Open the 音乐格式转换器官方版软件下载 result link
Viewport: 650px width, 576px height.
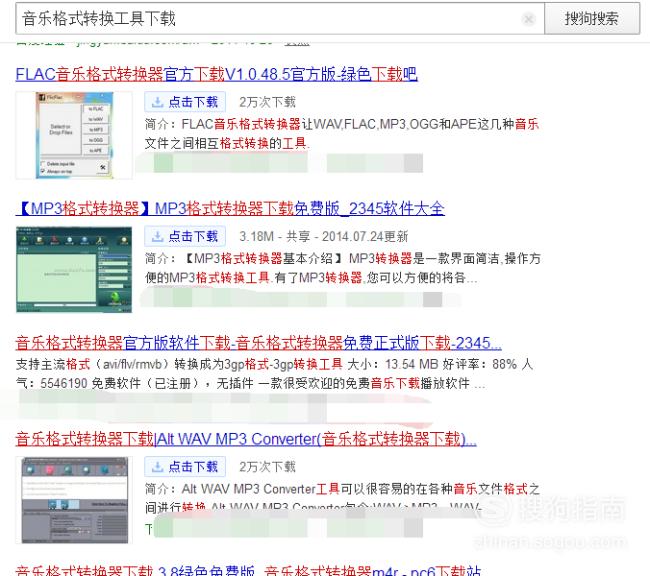click(x=259, y=343)
